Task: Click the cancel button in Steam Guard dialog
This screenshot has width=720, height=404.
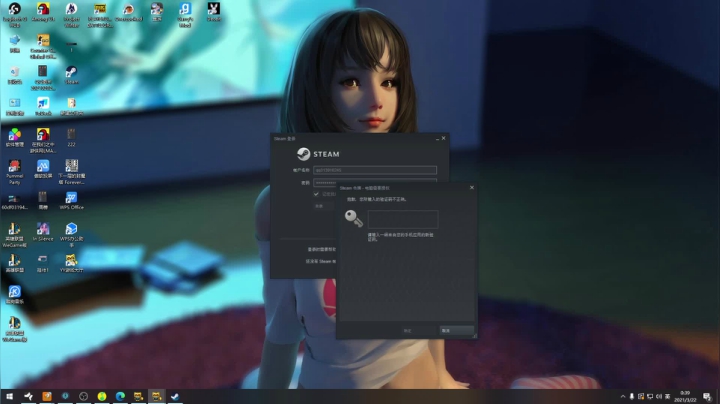Action: (456, 331)
